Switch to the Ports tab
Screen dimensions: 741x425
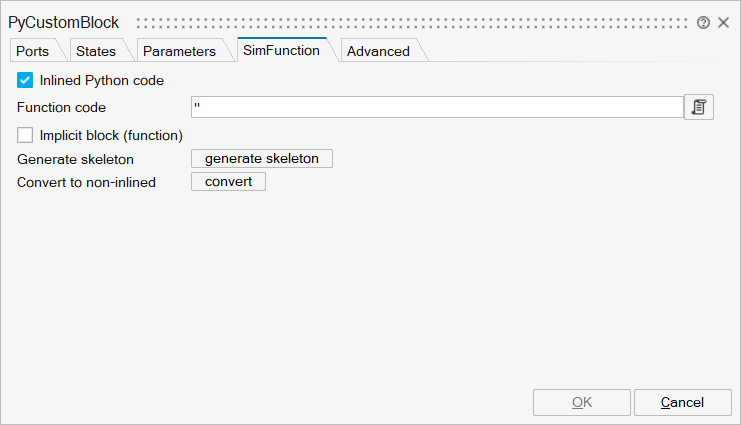click(x=33, y=51)
